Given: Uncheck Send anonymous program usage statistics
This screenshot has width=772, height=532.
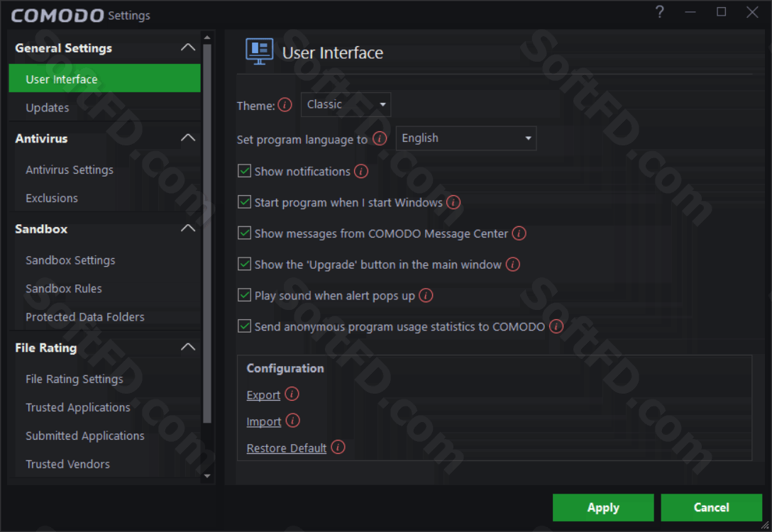Looking at the screenshot, I should click(244, 326).
